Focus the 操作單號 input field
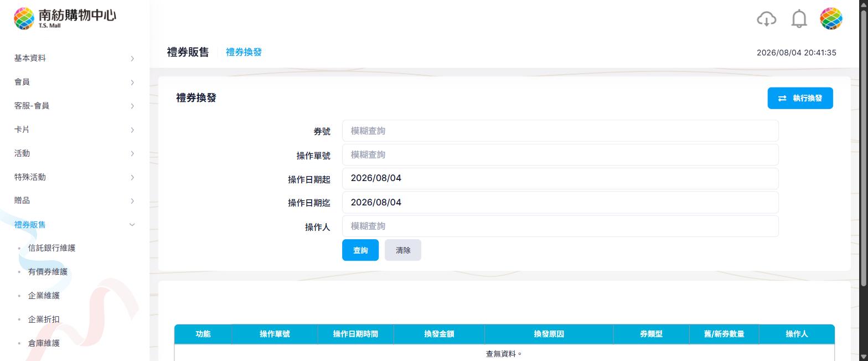This screenshot has width=868, height=361. (560, 154)
